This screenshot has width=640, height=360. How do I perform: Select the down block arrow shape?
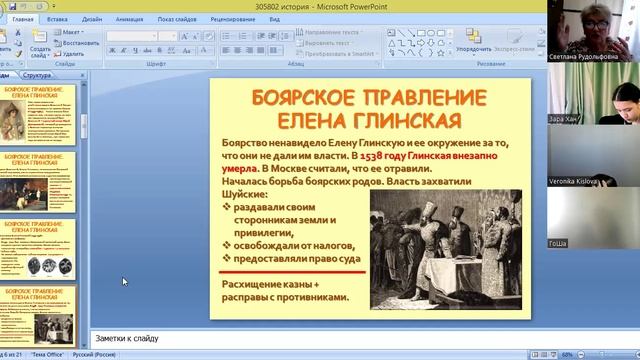pyautogui.click(x=431, y=43)
